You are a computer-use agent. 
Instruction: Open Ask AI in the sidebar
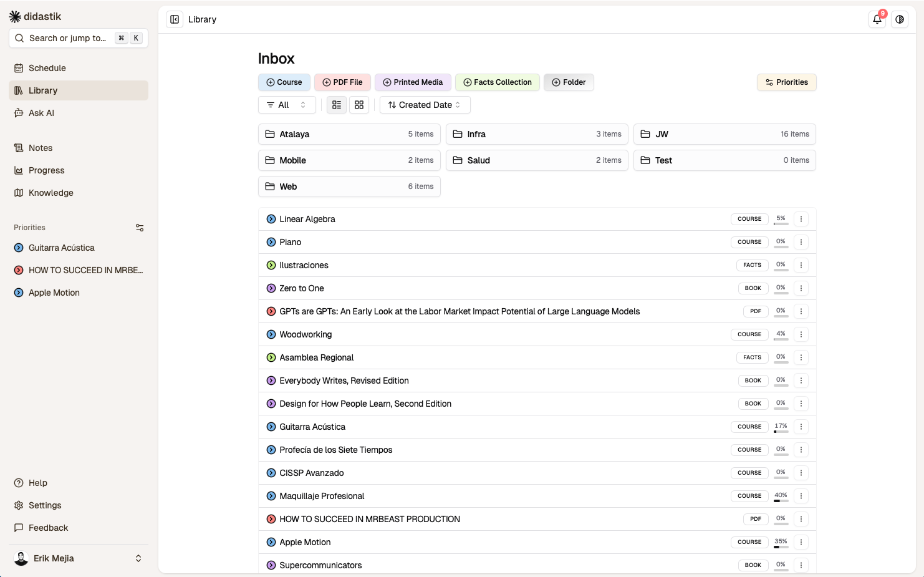coord(79,113)
